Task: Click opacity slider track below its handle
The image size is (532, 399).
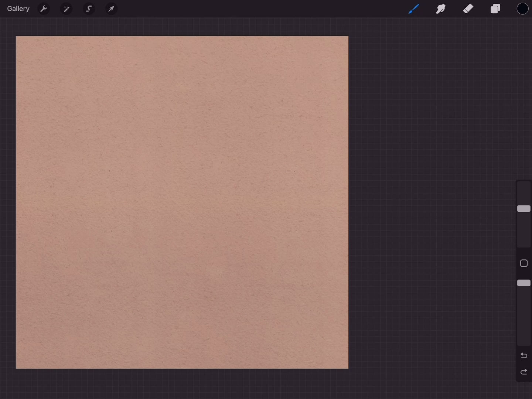Action: pos(524,318)
